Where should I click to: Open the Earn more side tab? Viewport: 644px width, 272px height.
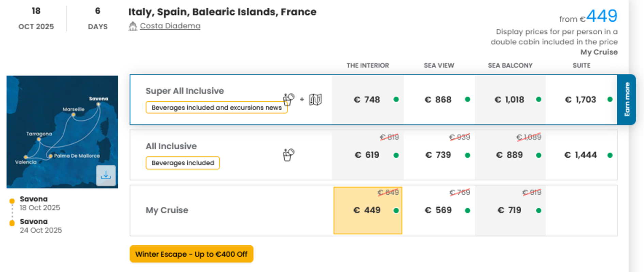[627, 100]
